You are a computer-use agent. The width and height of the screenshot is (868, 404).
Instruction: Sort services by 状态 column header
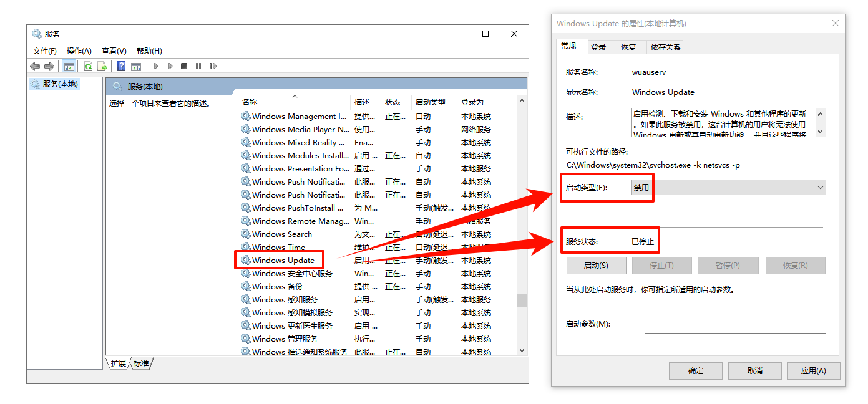396,102
